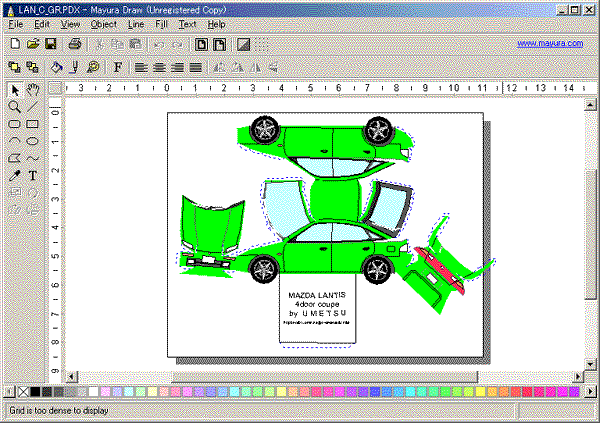600x423 pixels.
Task: Open the Fill menu
Action: pyautogui.click(x=161, y=24)
